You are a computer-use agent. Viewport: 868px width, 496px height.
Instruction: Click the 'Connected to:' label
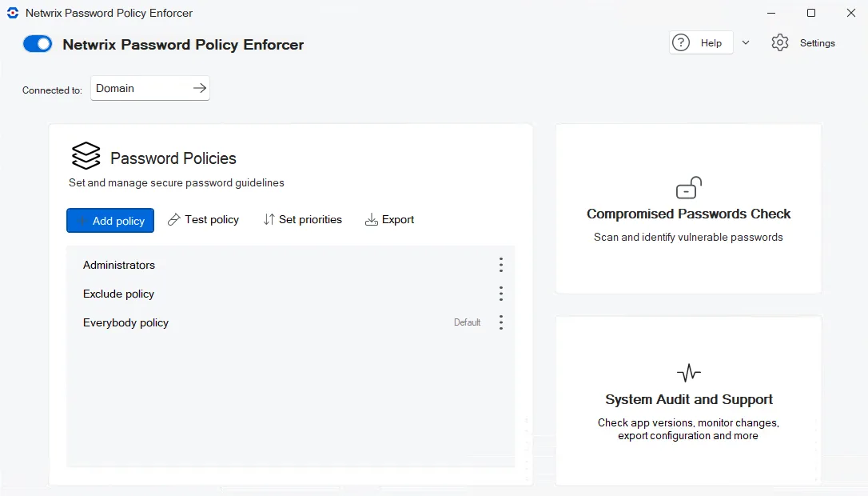(52, 90)
